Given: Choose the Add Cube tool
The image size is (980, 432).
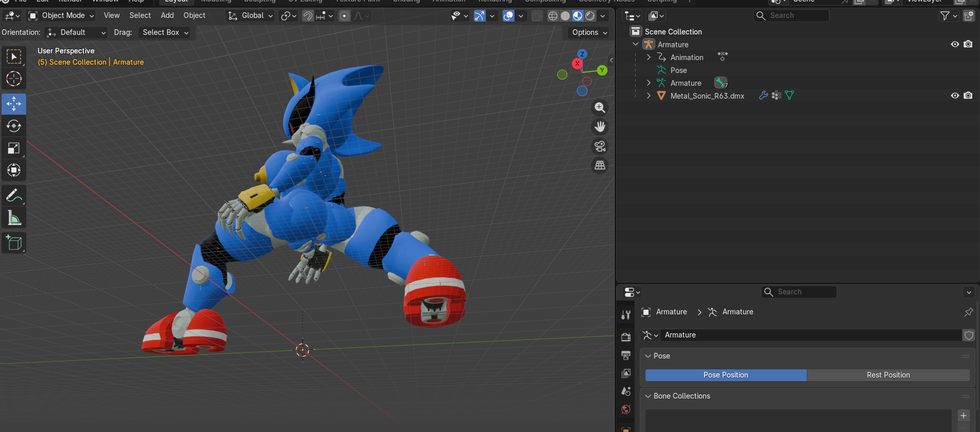Looking at the screenshot, I should tap(14, 242).
